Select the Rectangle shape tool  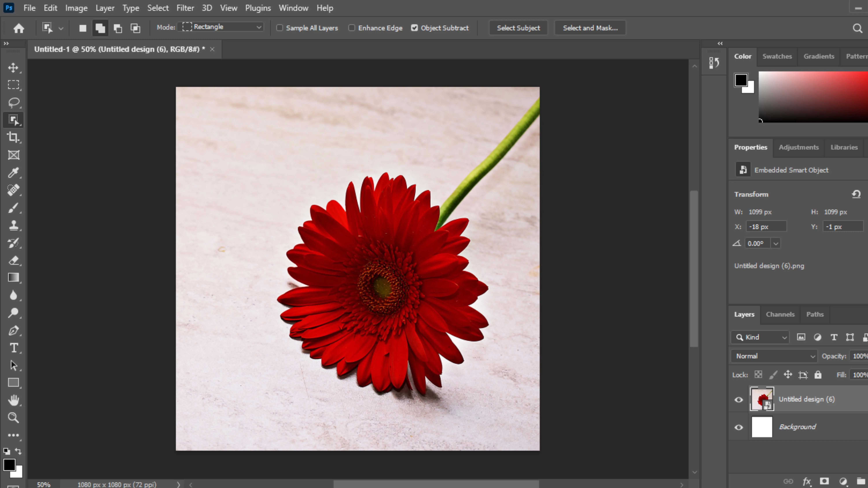click(x=13, y=383)
